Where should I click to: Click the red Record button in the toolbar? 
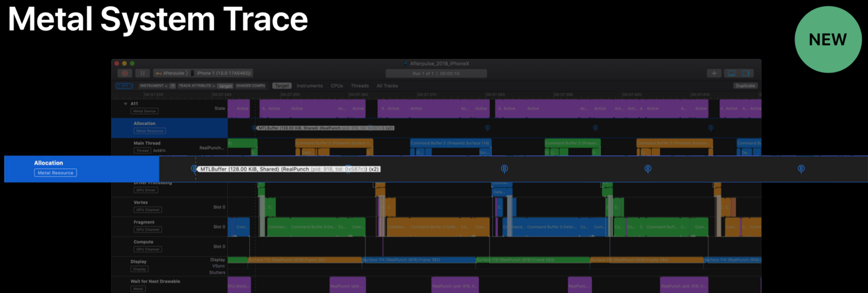125,73
